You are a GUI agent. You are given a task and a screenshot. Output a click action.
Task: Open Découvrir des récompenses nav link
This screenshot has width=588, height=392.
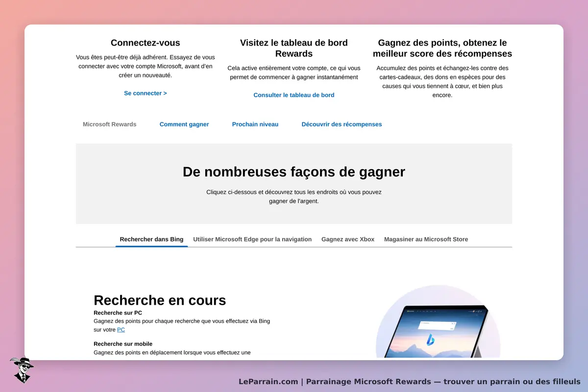coord(342,124)
